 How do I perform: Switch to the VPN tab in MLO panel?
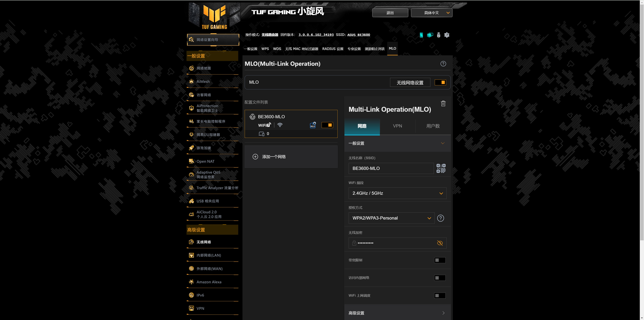397,126
